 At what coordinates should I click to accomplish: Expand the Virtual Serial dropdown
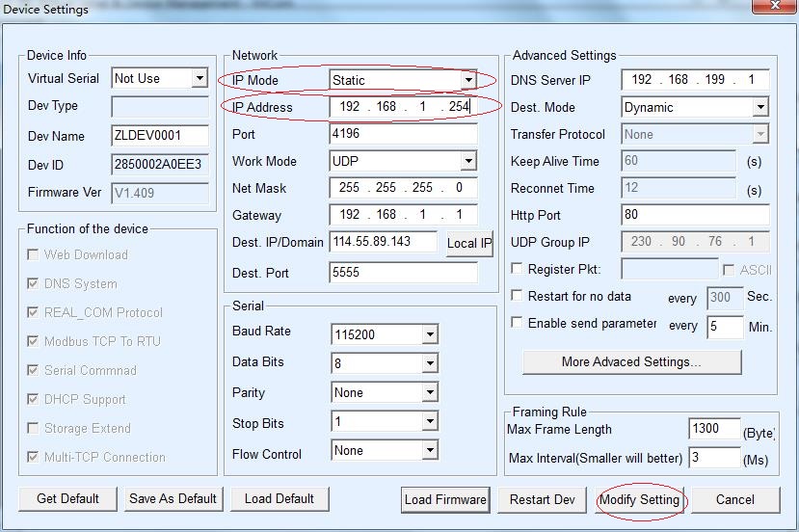tap(200, 78)
